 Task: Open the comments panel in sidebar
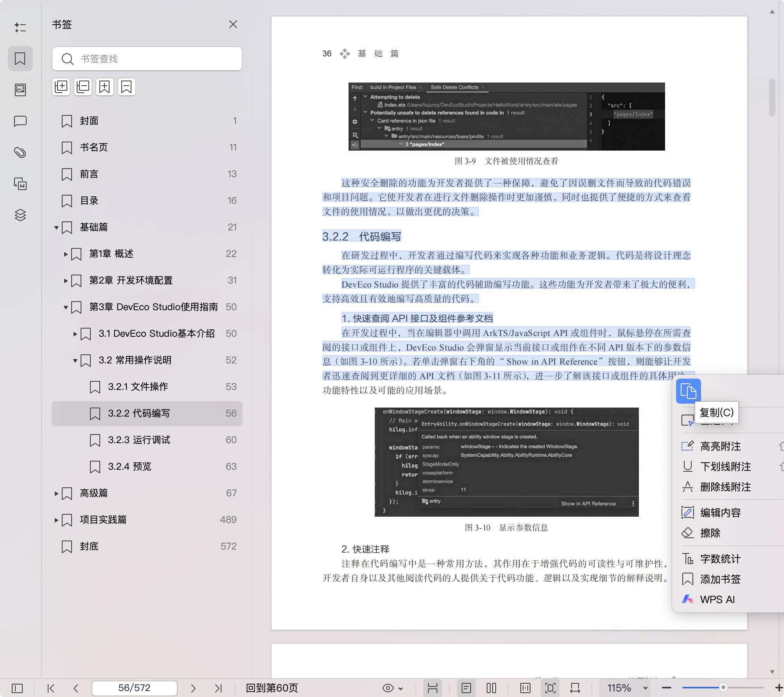[x=20, y=121]
